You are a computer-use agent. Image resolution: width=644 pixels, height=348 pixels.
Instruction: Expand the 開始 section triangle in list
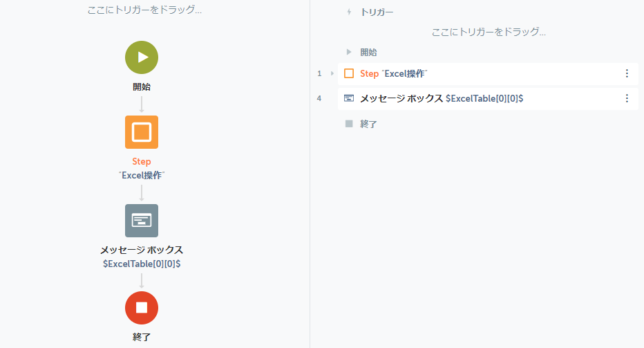tap(349, 52)
